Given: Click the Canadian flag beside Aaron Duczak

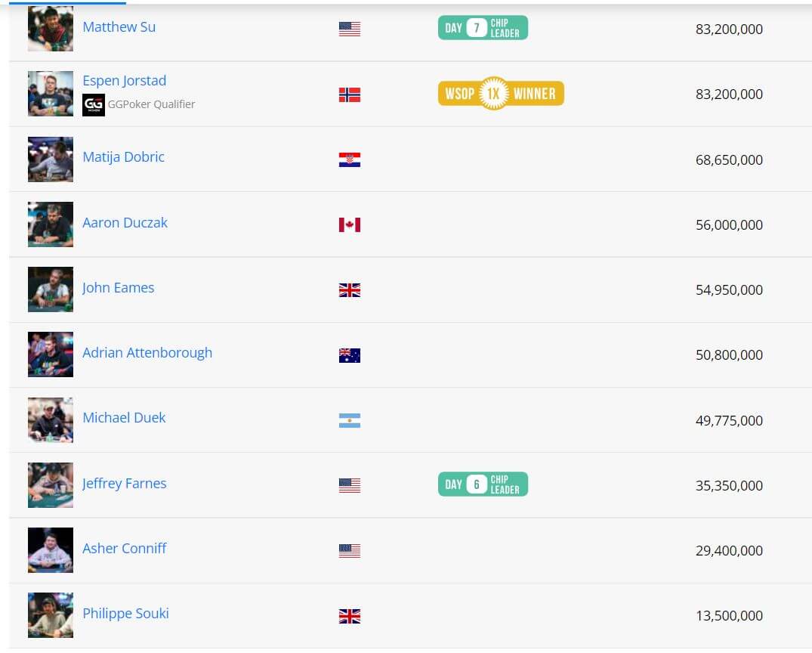Looking at the screenshot, I should [349, 224].
